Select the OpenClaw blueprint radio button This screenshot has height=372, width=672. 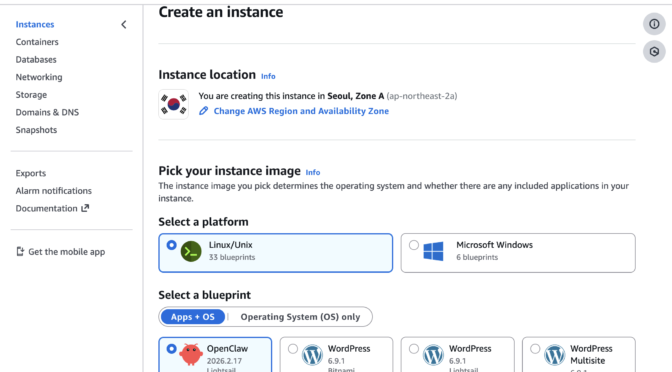pos(171,349)
